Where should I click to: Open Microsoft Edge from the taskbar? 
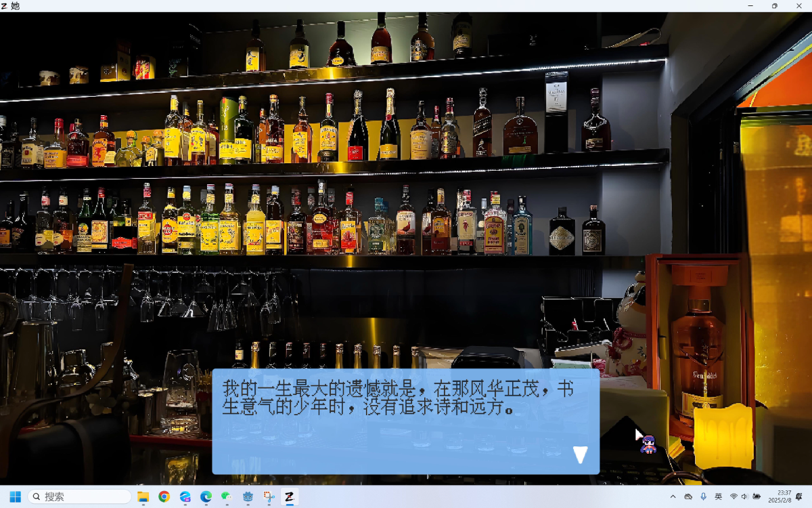coord(206,496)
